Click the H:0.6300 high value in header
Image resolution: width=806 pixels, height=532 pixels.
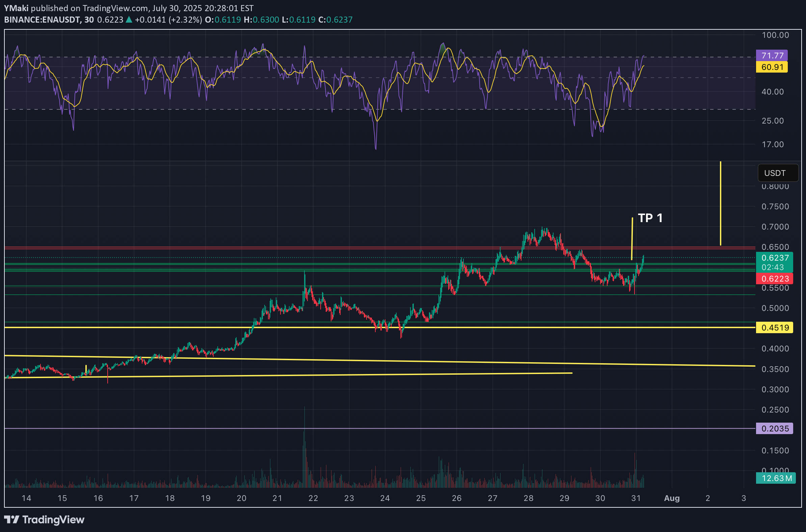pos(261,20)
